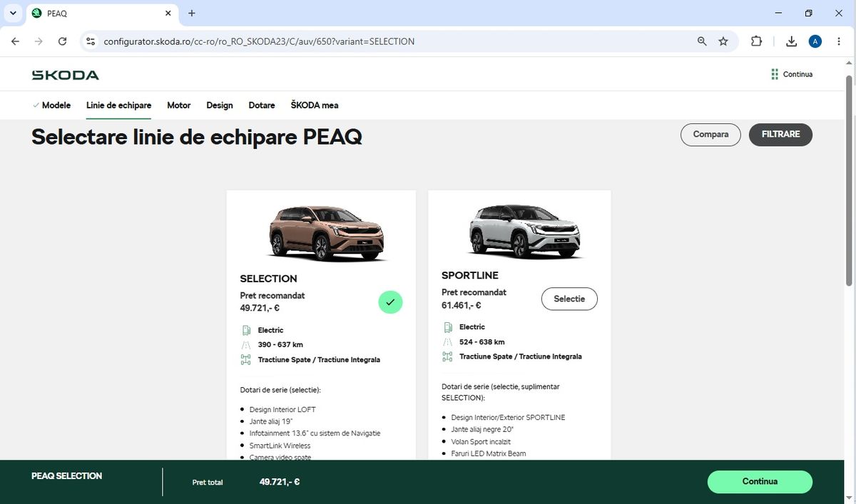Click the Compara button
Viewport: 856px width, 504px height.
point(710,135)
